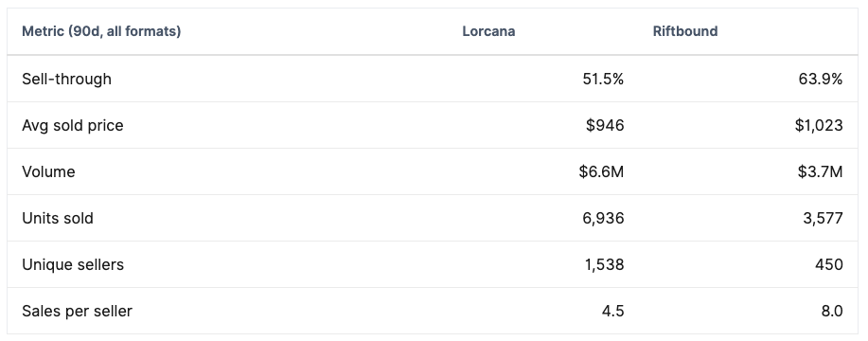
Task: Click Riftbound's 8.0 sales per seller cell
Action: 832,312
